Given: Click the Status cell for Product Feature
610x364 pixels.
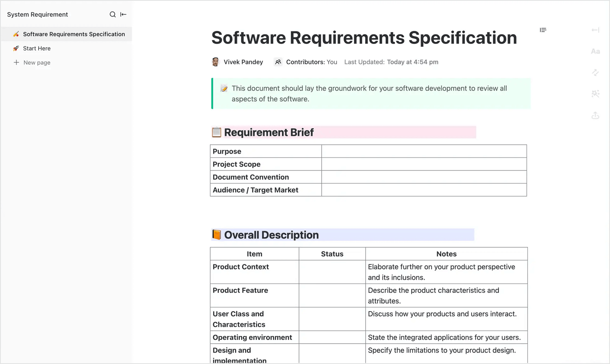Looking at the screenshot, I should [332, 296].
